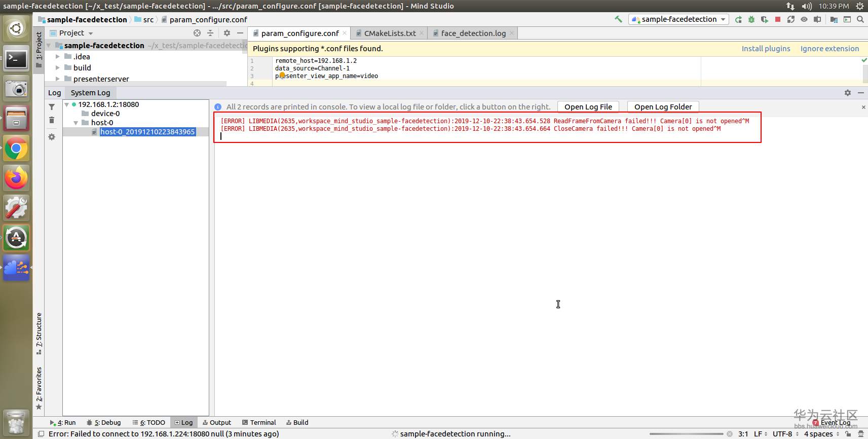868x439 pixels.
Task: Collapse the 192.168.1.2:18080 log node
Action: [x=66, y=104]
